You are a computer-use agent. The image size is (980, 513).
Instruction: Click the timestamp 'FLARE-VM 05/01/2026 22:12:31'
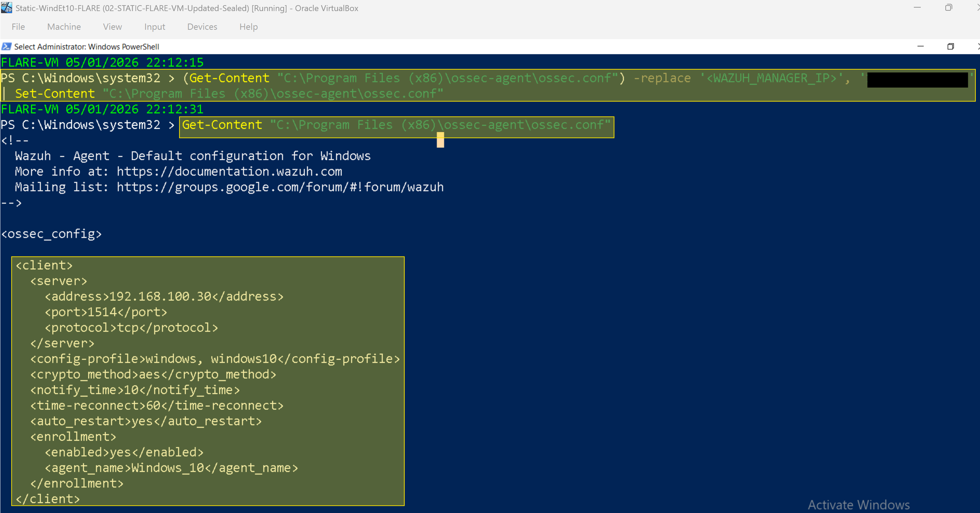(102, 109)
